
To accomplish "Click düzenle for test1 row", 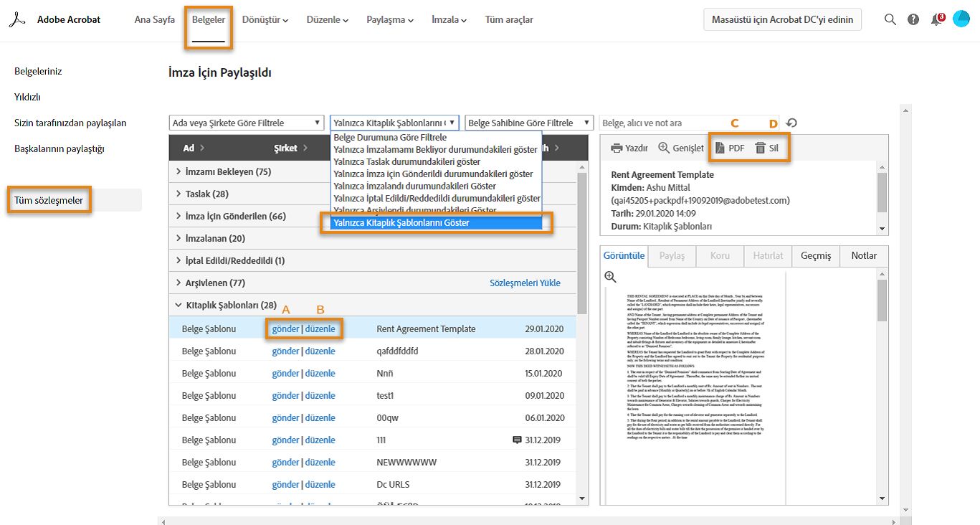I will click(320, 396).
